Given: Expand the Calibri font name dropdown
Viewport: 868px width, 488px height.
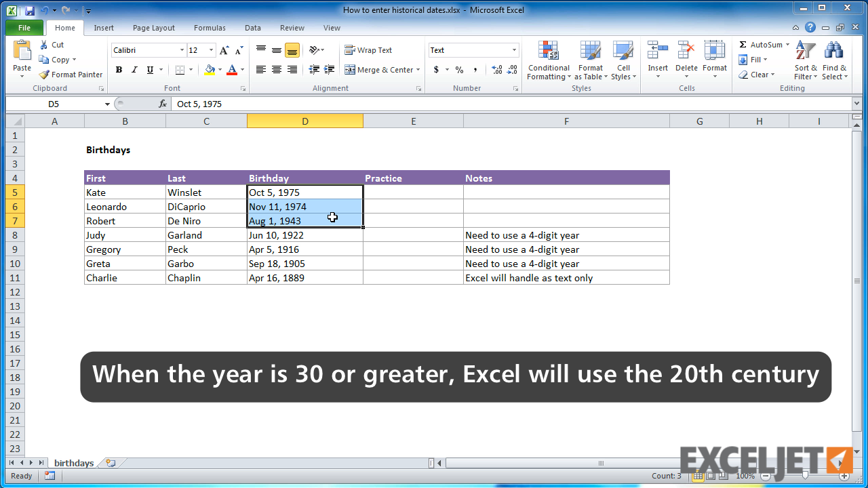Looking at the screenshot, I should [182, 50].
